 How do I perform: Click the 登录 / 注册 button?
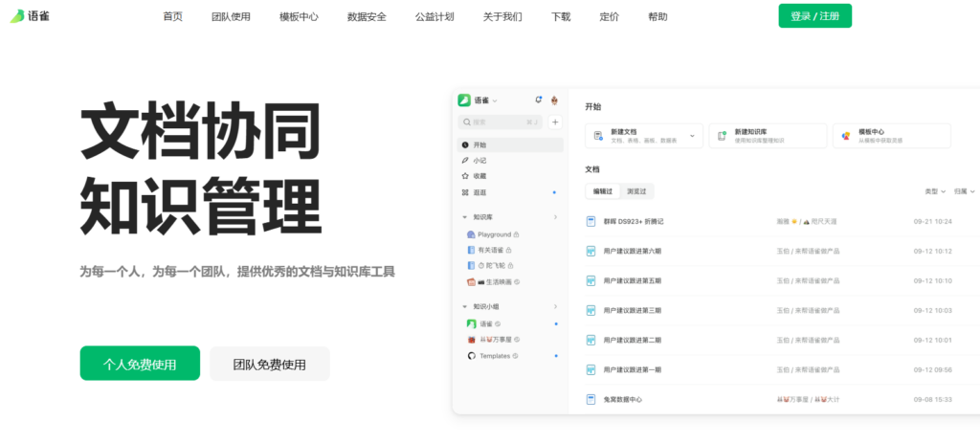815,15
